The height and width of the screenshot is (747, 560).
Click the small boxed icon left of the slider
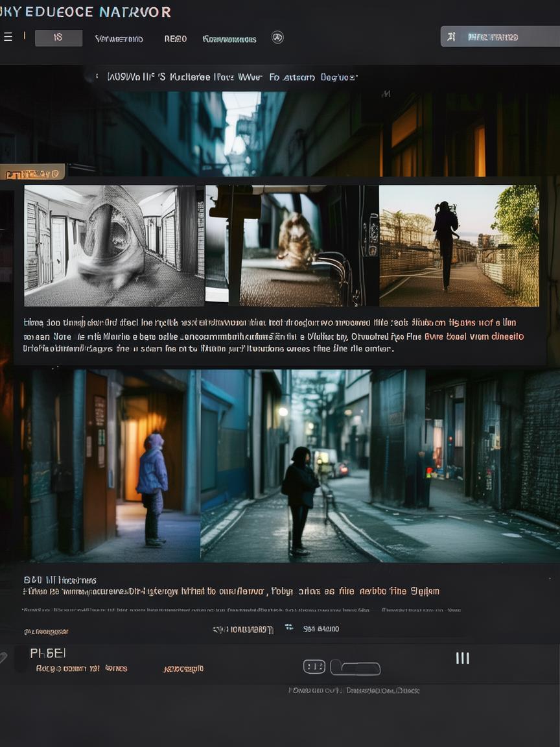[314, 667]
